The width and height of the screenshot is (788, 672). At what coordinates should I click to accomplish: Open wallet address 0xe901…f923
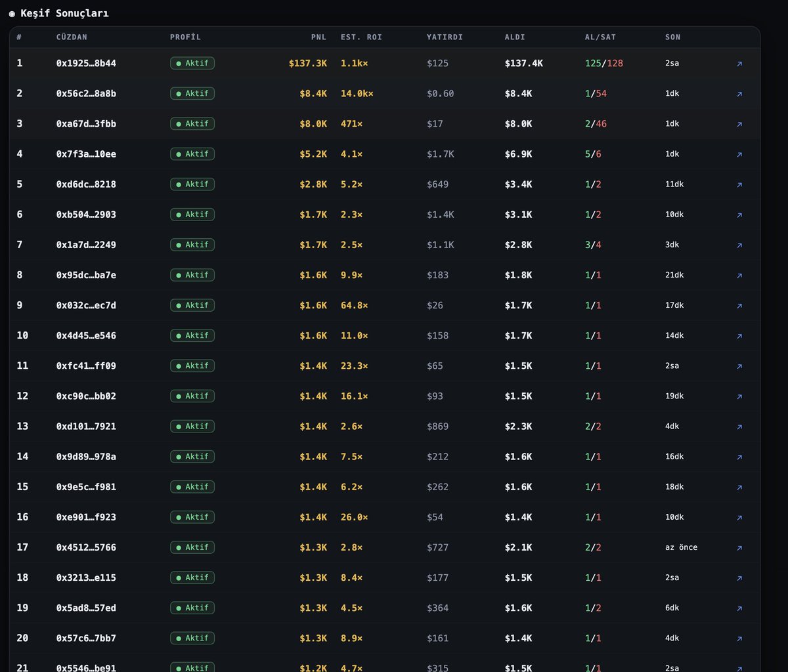coord(86,517)
